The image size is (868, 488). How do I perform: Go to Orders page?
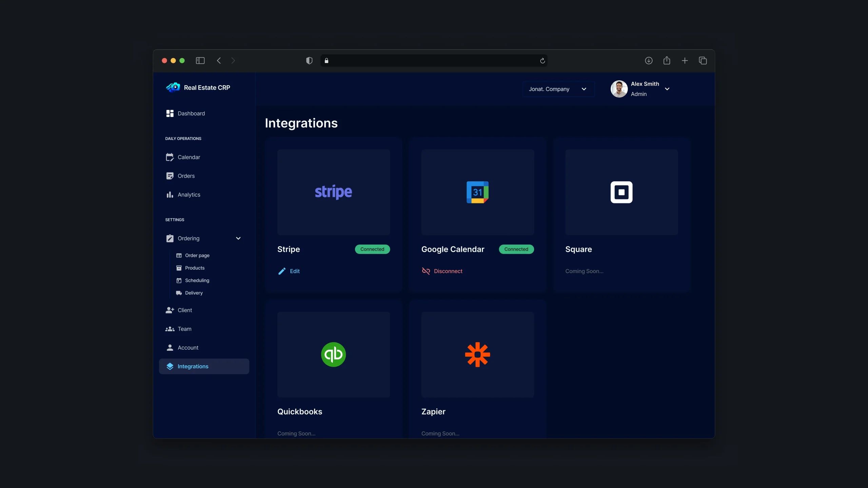point(204,176)
